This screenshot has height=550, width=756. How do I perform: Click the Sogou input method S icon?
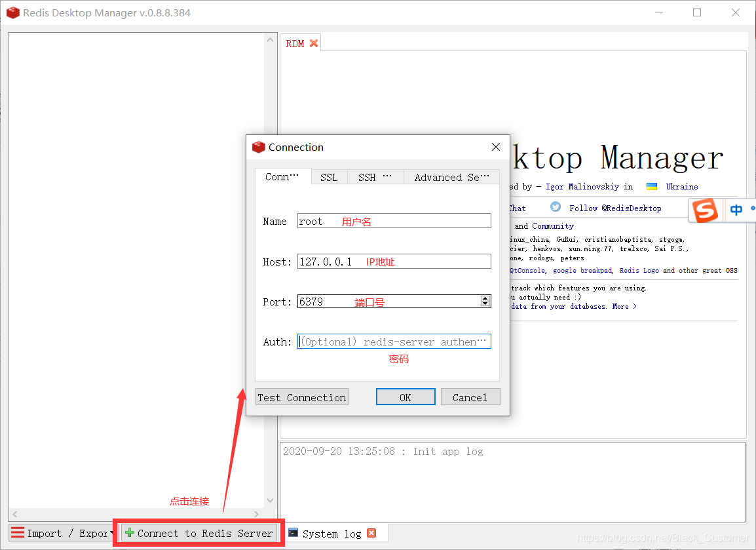tap(706, 210)
